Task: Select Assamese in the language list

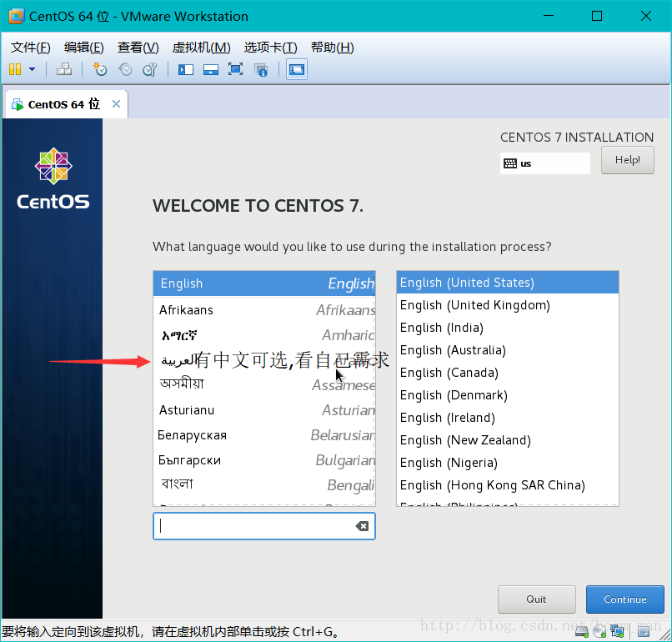Action: [264, 384]
